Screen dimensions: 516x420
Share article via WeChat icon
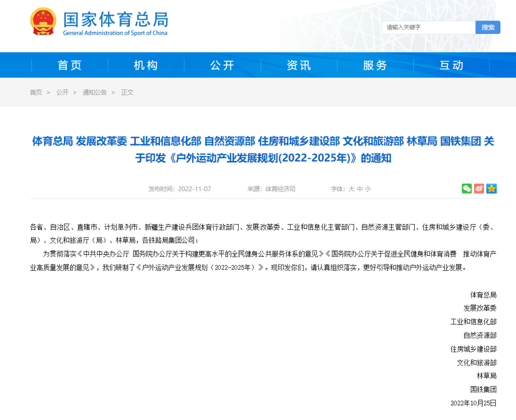(466, 189)
